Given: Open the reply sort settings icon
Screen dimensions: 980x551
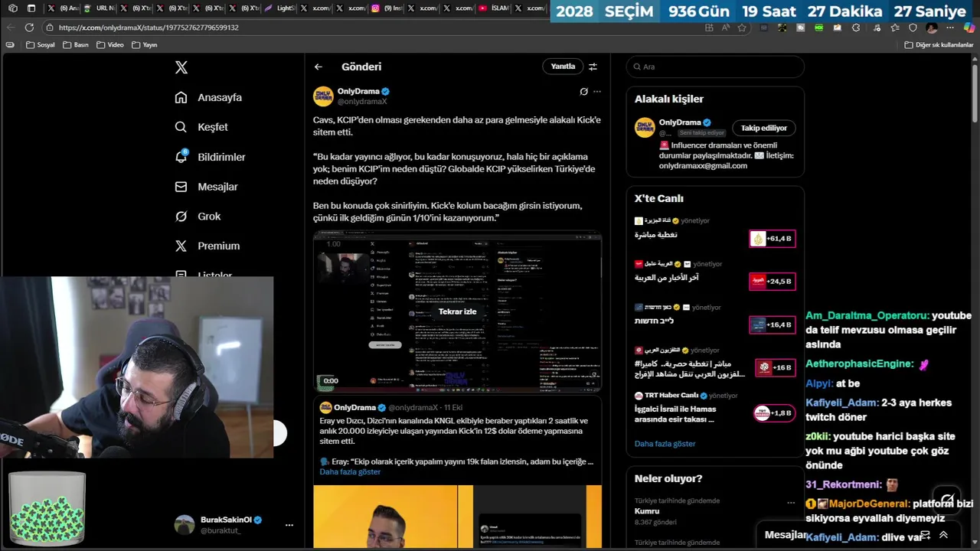Looking at the screenshot, I should click(x=593, y=67).
